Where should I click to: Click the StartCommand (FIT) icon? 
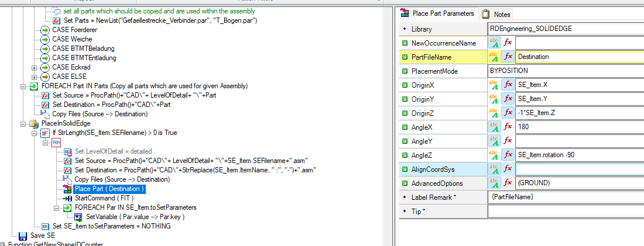tap(67, 199)
